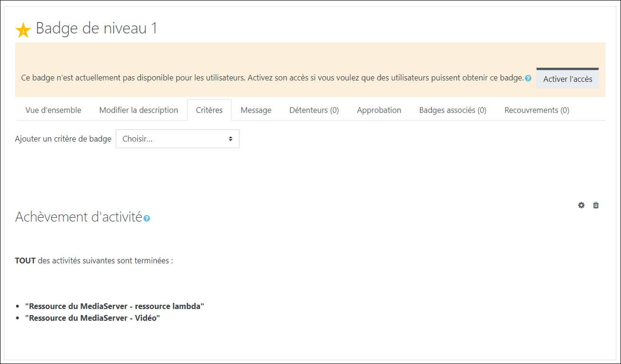Viewport: 621px width, 364px height.
Task: Open criterion settings with the gear icon
Action: (581, 205)
